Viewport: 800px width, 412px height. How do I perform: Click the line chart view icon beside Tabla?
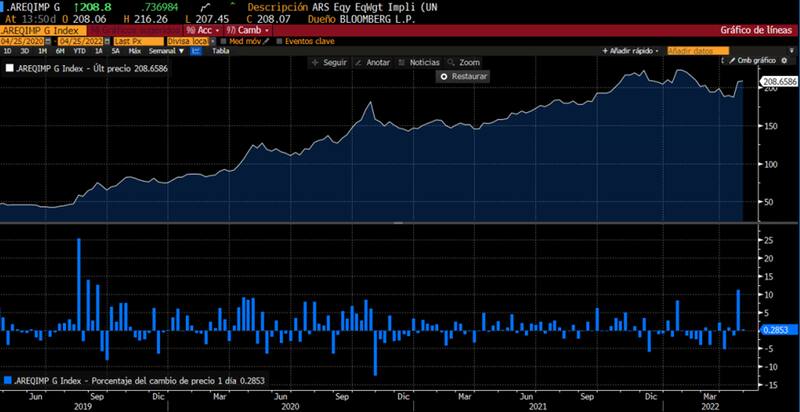pyautogui.click(x=195, y=50)
